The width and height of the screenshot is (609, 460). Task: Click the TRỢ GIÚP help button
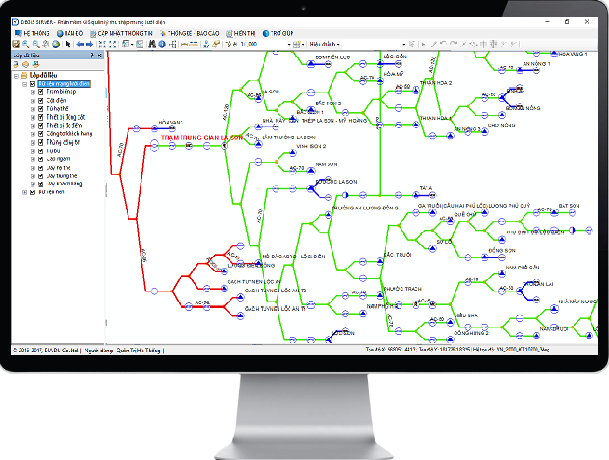point(279,33)
